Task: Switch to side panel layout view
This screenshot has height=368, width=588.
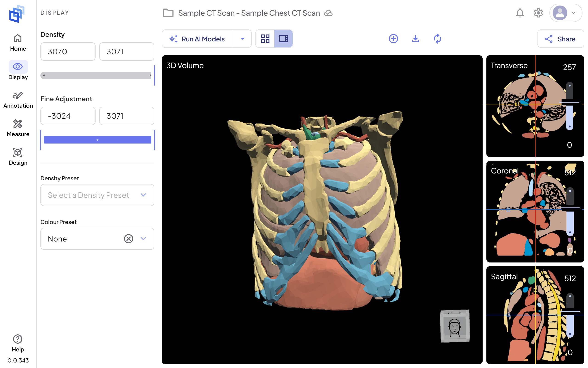Action: point(284,39)
